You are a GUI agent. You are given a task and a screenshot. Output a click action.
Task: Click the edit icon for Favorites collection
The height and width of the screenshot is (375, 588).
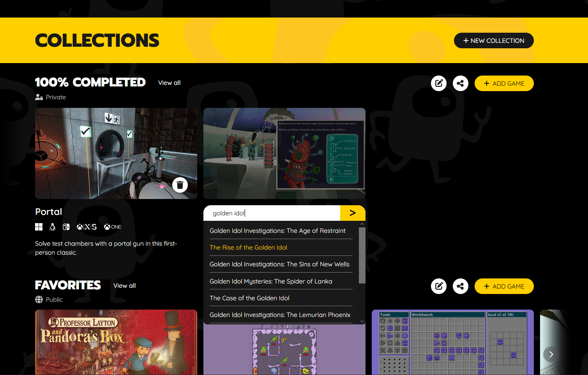[438, 286]
